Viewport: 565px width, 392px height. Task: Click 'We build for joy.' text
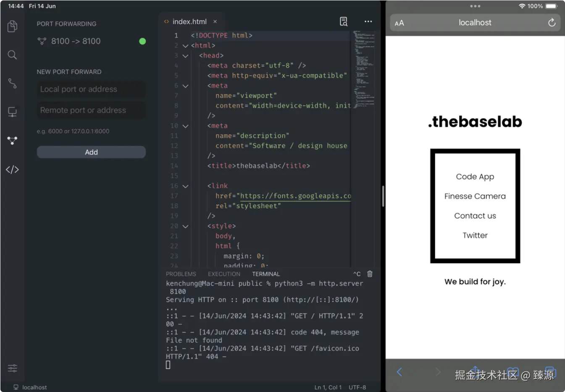click(x=475, y=282)
